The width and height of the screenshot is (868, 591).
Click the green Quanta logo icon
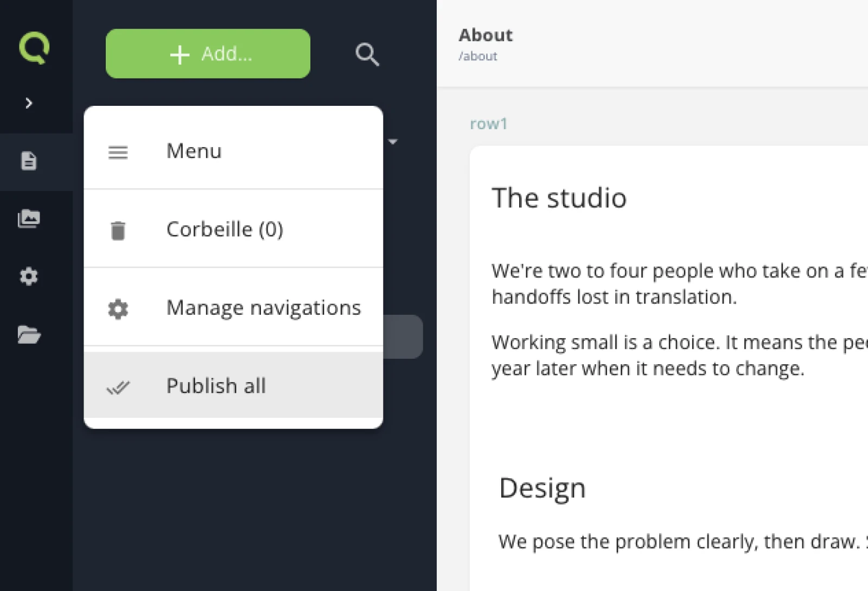point(34,48)
